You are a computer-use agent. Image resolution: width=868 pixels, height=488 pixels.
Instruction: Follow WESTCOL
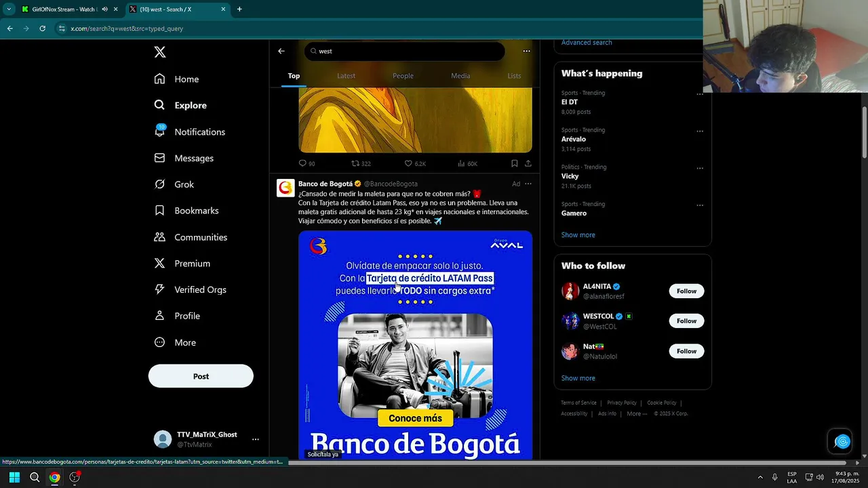coord(686,321)
